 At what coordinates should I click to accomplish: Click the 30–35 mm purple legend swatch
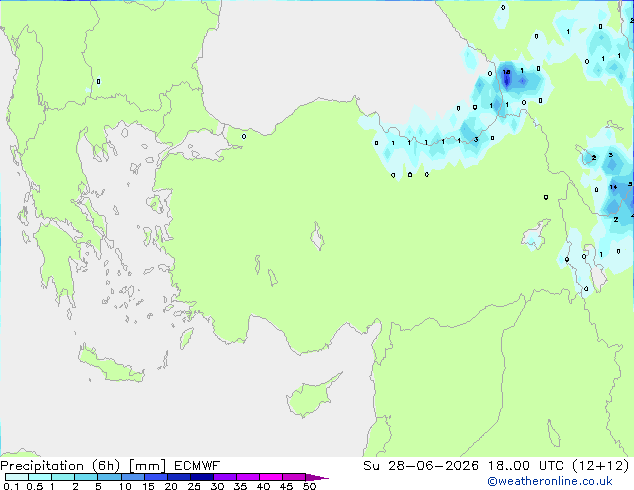click(225, 477)
